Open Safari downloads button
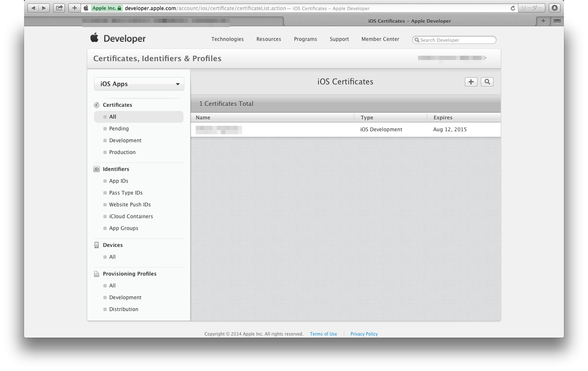The height and width of the screenshot is (371, 588). pos(555,8)
